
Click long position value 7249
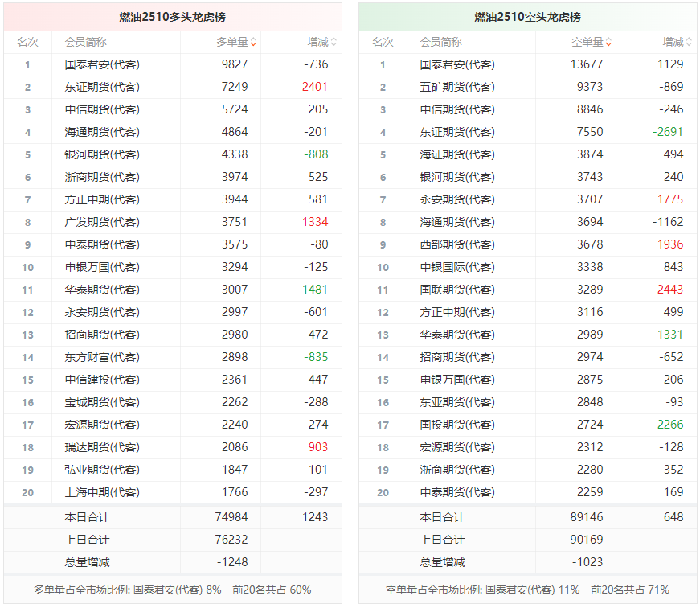(x=235, y=87)
